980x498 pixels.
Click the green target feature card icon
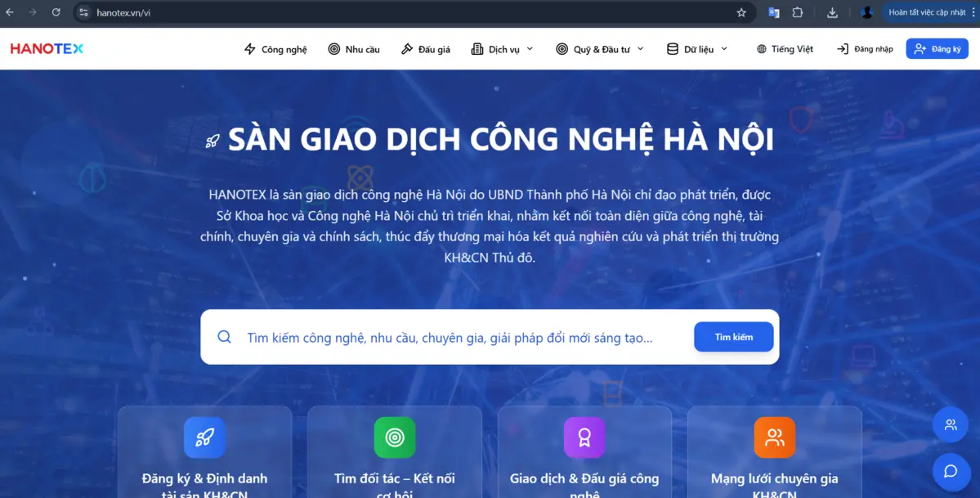[x=395, y=437]
